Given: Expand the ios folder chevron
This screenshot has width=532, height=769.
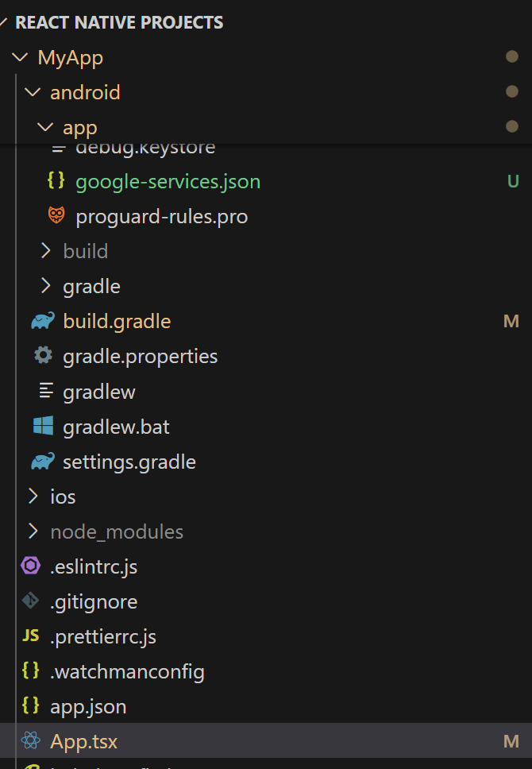Looking at the screenshot, I should coord(33,497).
